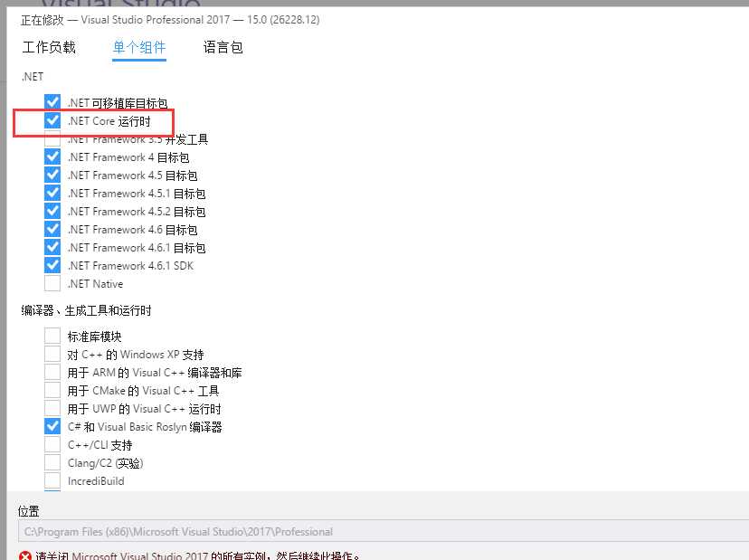Toggle .NET Framework 4.5.2 目标包 checkbox
The width and height of the screenshot is (749, 560).
52,211
